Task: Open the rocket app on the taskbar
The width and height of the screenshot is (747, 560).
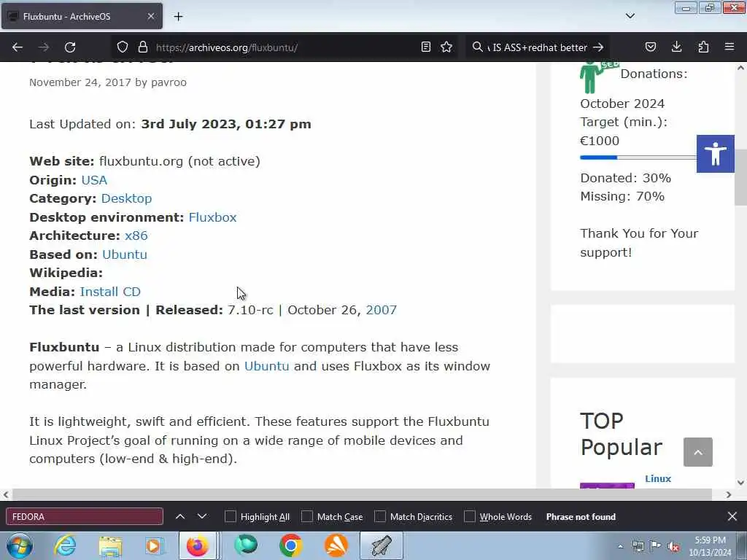Action: pos(382,545)
